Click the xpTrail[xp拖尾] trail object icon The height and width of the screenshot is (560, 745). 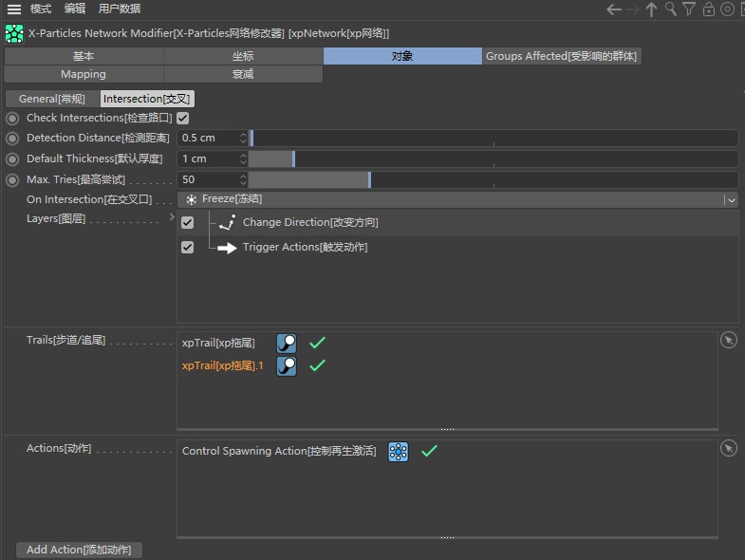287,344
